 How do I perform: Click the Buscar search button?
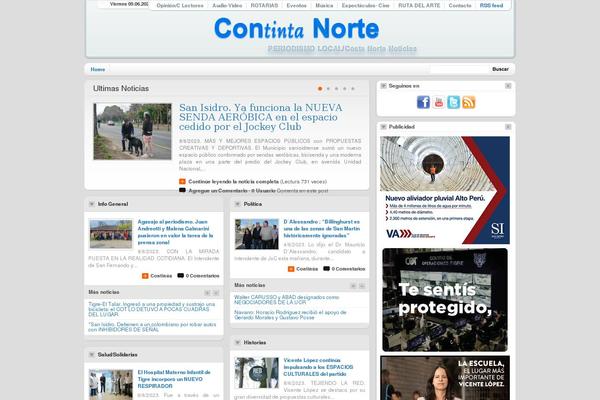point(500,69)
